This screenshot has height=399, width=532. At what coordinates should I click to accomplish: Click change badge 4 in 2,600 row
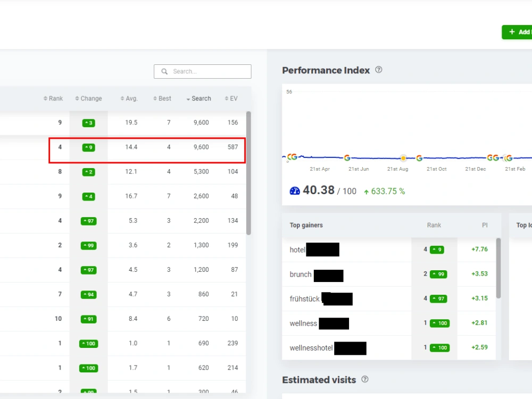tap(88, 196)
